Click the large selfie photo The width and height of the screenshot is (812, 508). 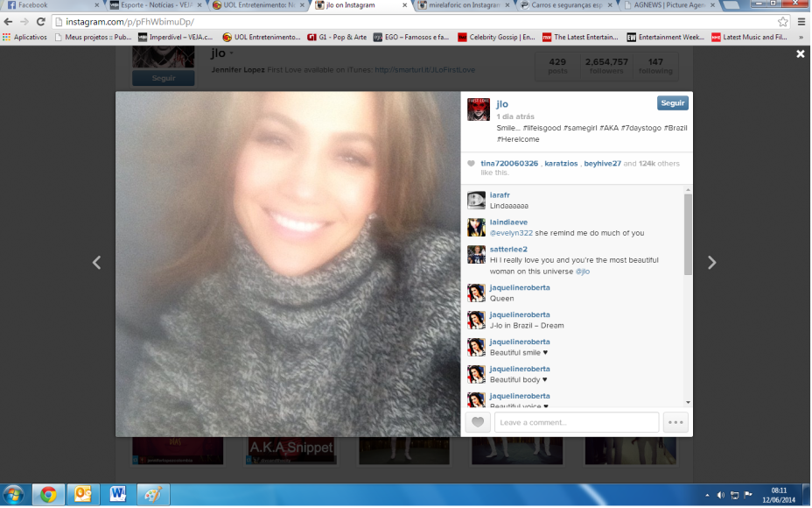tap(288, 264)
